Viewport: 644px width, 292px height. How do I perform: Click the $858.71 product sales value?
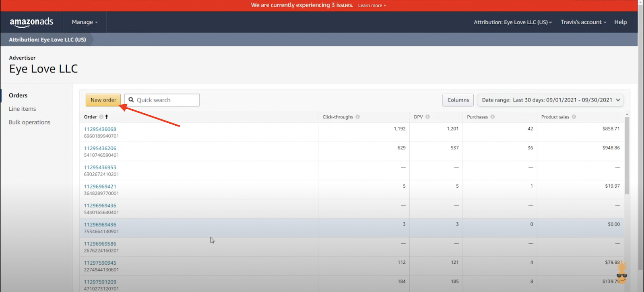[x=611, y=129]
